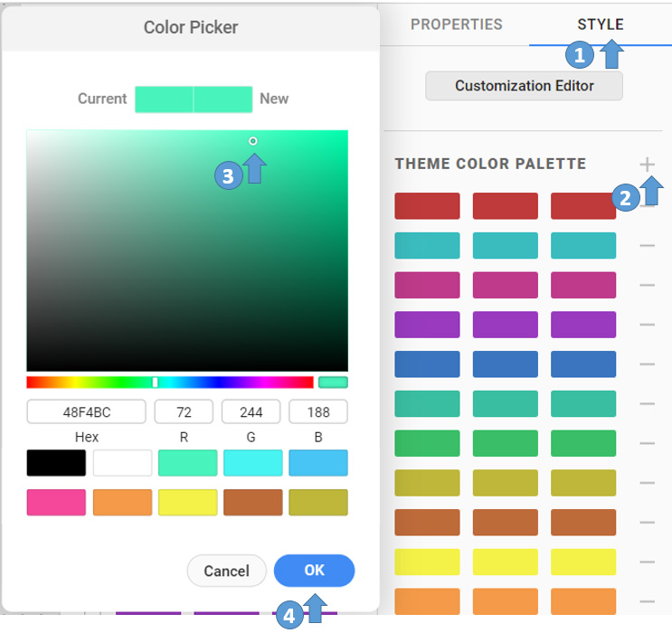Click first magenta swatch in theme palette

coord(427,285)
